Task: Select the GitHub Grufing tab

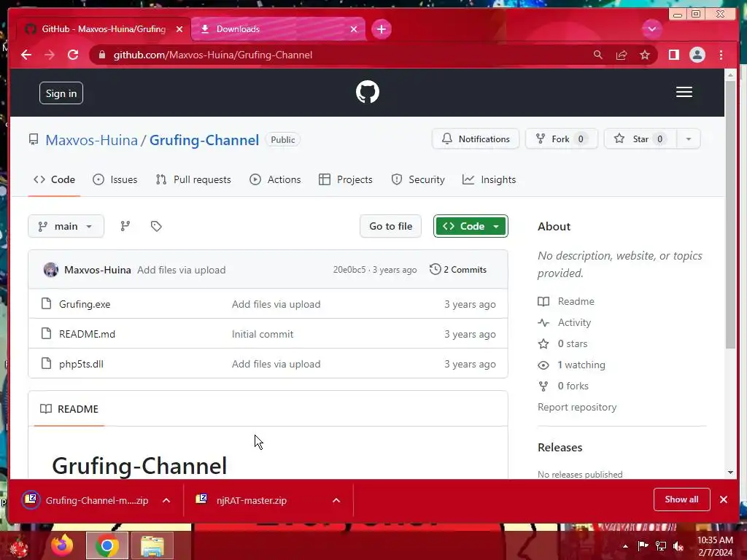Action: pyautogui.click(x=102, y=29)
